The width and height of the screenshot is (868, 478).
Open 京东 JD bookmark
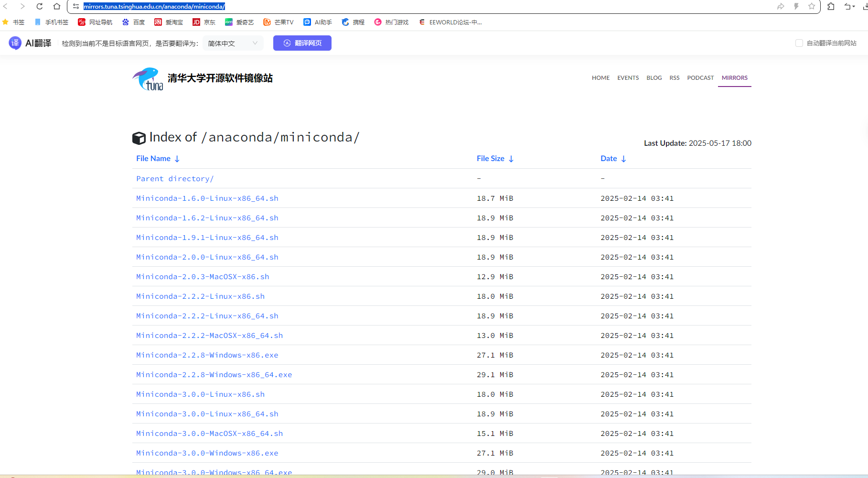[204, 22]
